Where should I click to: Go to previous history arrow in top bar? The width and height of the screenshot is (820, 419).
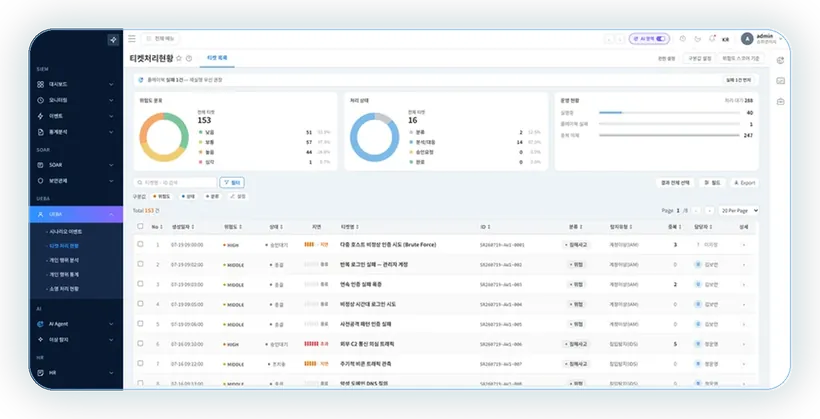tap(609, 39)
